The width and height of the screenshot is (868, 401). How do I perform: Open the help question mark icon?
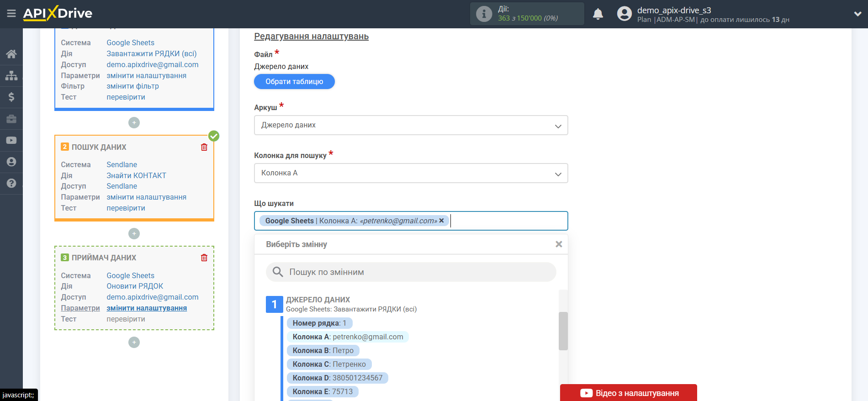click(11, 183)
